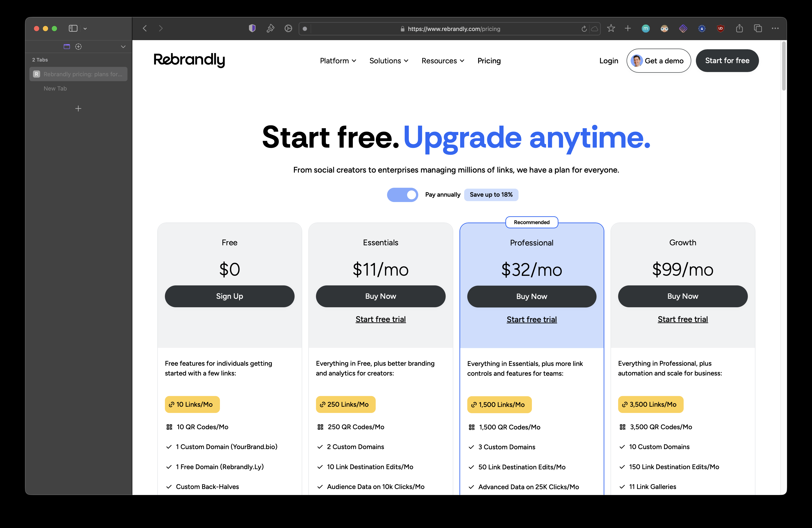Toggle the sidebar visibility button
This screenshot has height=528, width=812.
click(73, 28)
